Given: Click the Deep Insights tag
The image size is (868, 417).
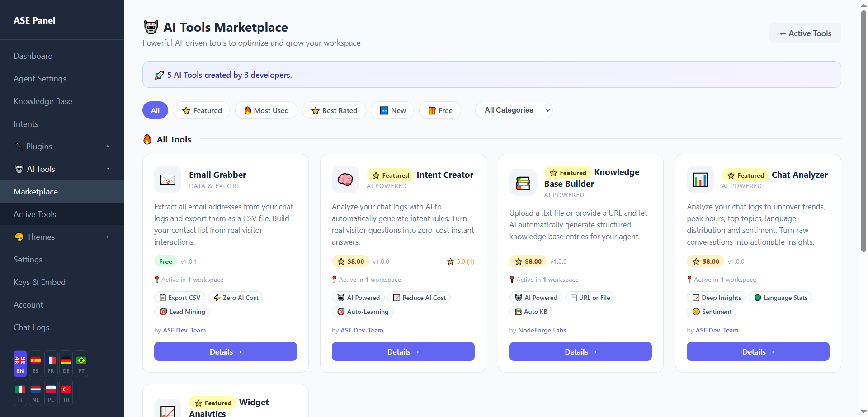Looking at the screenshot, I should (717, 298).
